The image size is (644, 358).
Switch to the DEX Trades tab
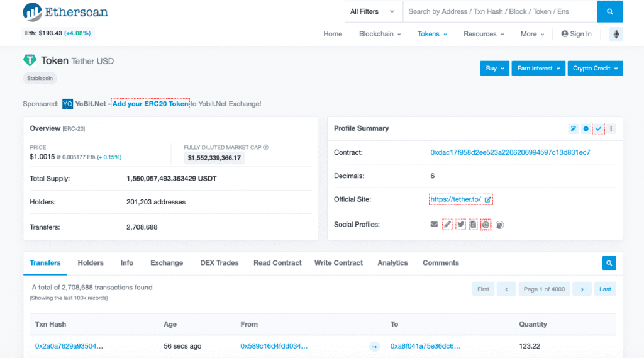click(219, 263)
